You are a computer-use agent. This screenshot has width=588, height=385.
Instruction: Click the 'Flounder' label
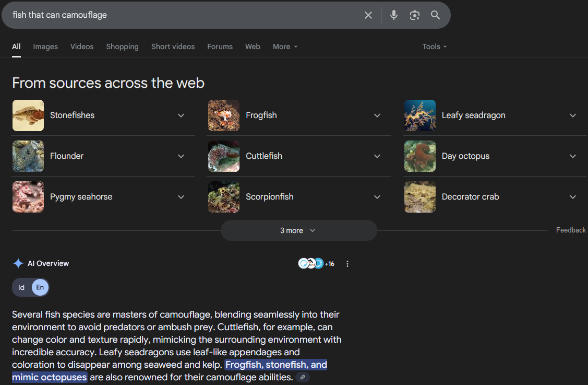(x=67, y=156)
